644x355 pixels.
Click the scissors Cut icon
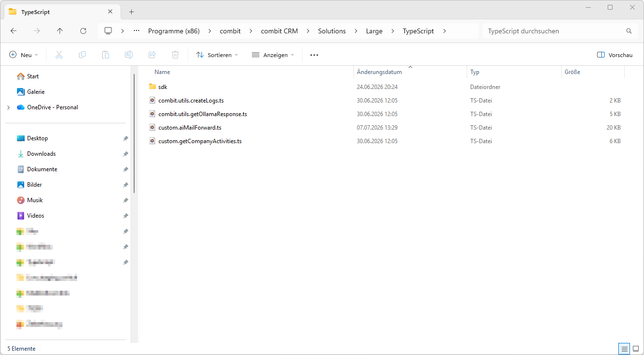59,55
